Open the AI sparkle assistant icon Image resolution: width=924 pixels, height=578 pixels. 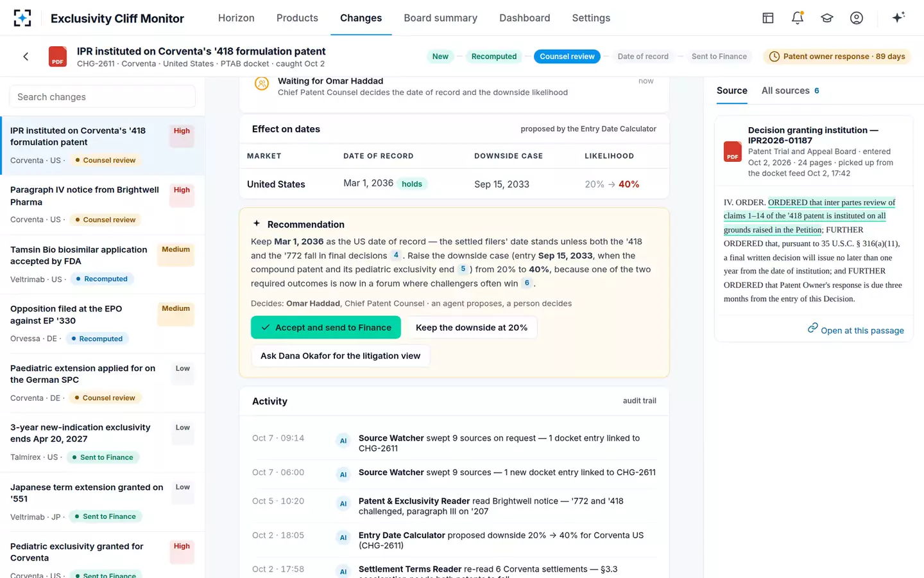pos(898,17)
